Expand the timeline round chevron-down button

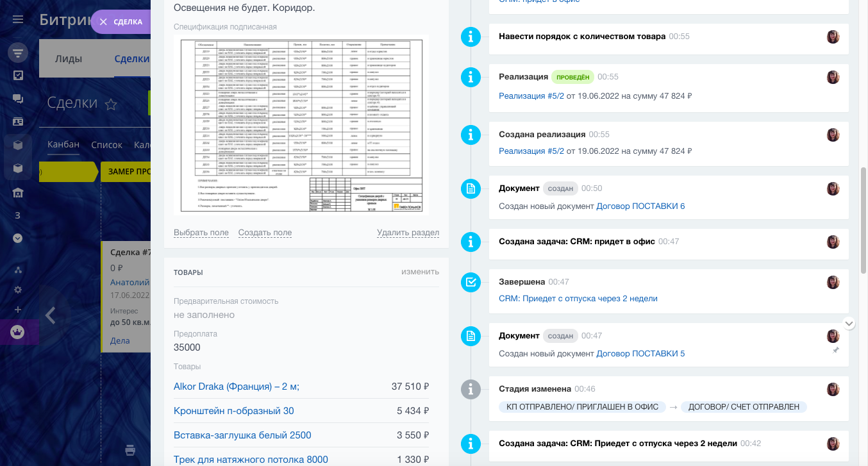tap(849, 324)
